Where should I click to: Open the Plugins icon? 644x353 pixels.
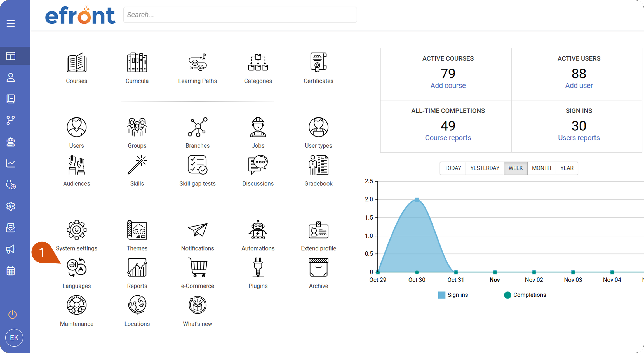pyautogui.click(x=258, y=268)
